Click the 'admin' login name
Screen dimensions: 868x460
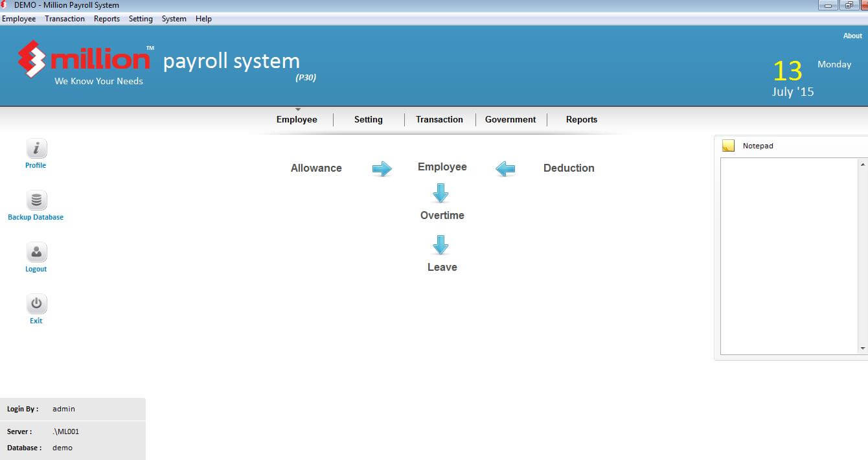tap(63, 409)
